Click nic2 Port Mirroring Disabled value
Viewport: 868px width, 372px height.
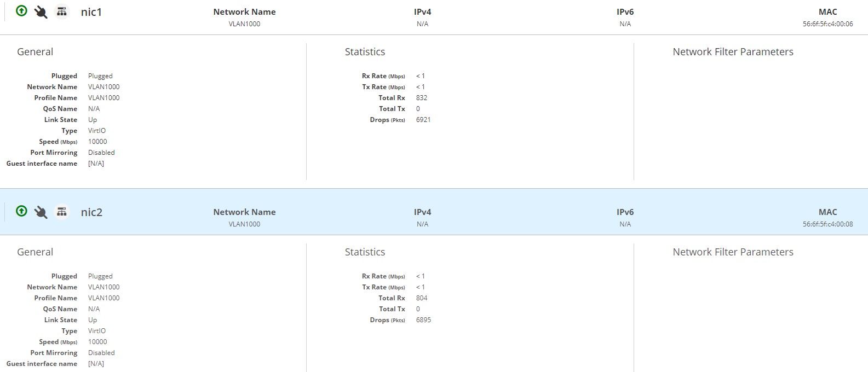pyautogui.click(x=101, y=353)
